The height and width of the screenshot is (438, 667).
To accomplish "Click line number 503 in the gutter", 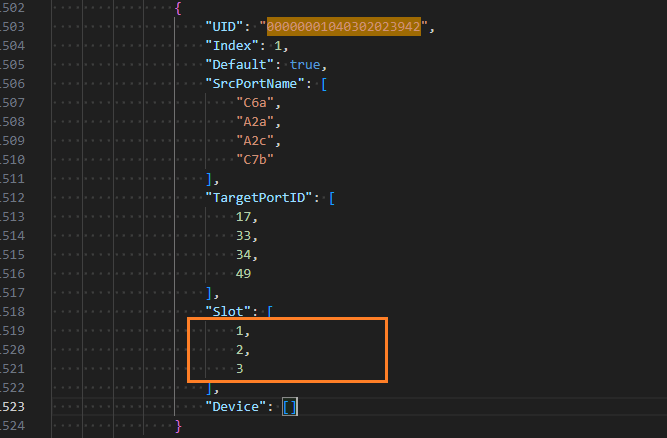I will [12, 27].
